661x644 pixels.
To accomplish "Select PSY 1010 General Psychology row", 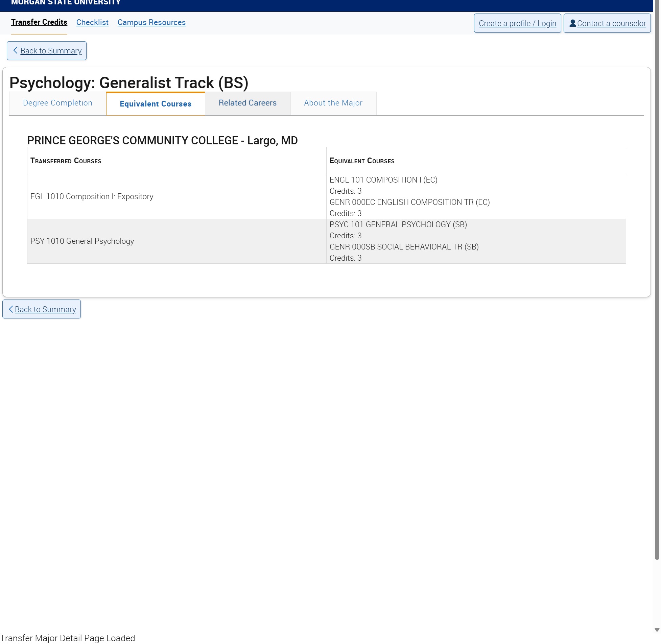I will tap(326, 241).
